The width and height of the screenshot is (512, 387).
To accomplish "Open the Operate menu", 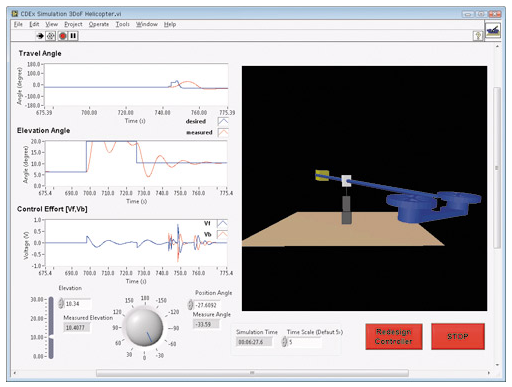I will tap(99, 24).
